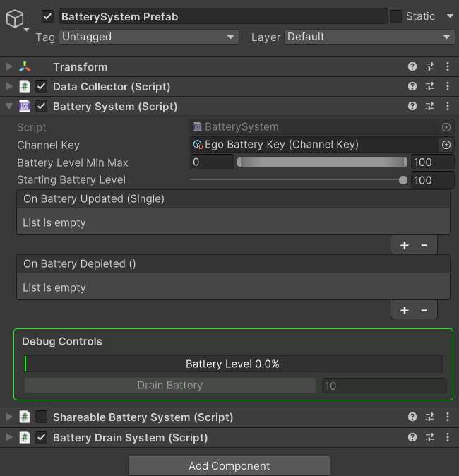This screenshot has width=459, height=476.
Task: Open Battery Drain System help reference
Action: (412, 437)
